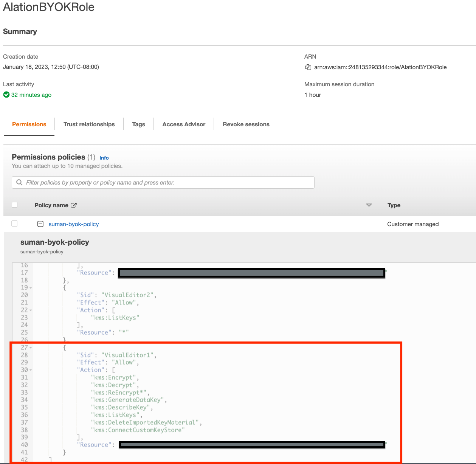Click the role ARN text value
This screenshot has height=464, width=476.
pyautogui.click(x=380, y=67)
